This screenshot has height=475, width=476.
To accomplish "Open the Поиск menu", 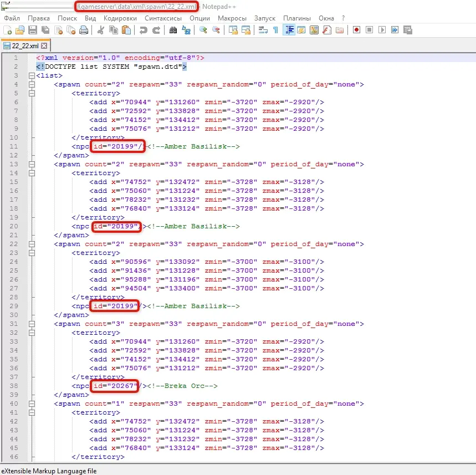I will [x=67, y=18].
